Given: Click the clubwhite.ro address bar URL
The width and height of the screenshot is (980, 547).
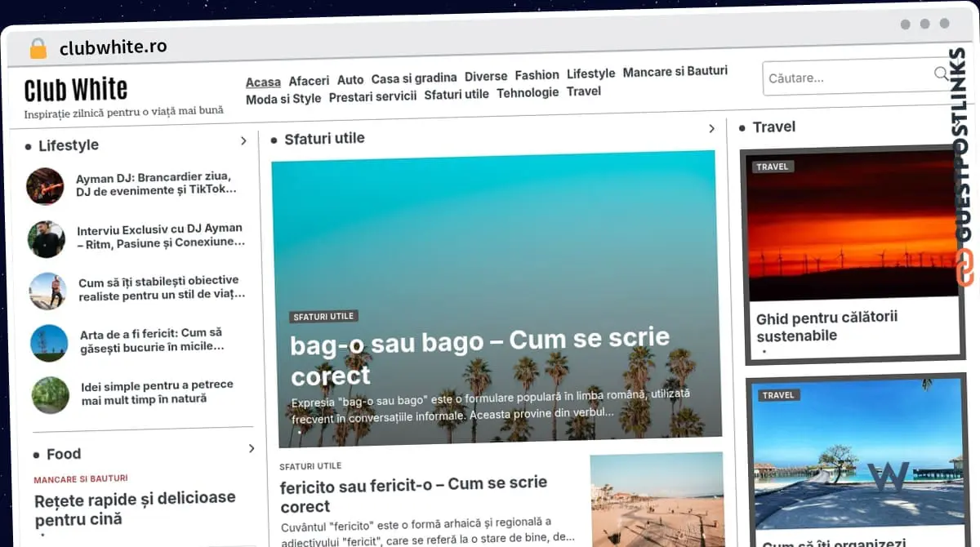Looking at the screenshot, I should (113, 47).
